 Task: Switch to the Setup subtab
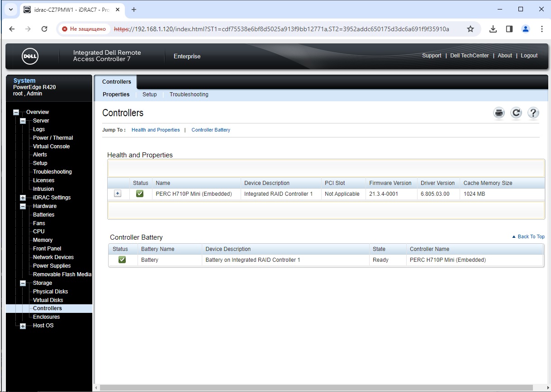point(150,94)
